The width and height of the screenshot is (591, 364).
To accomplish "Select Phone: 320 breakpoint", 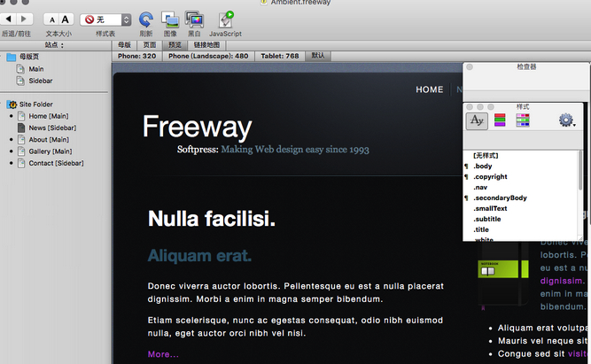I will tap(136, 56).
